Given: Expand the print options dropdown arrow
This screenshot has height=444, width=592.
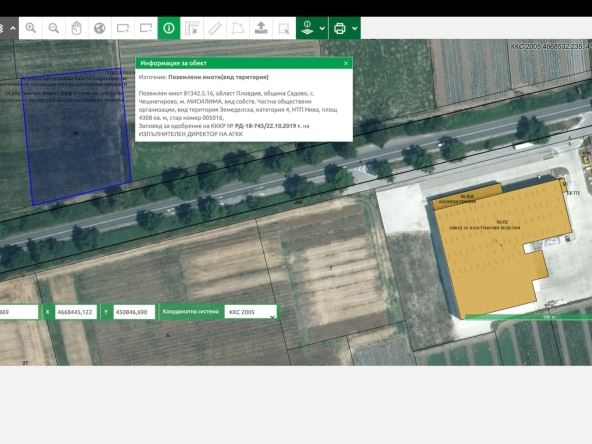Looking at the screenshot, I should (355, 28).
